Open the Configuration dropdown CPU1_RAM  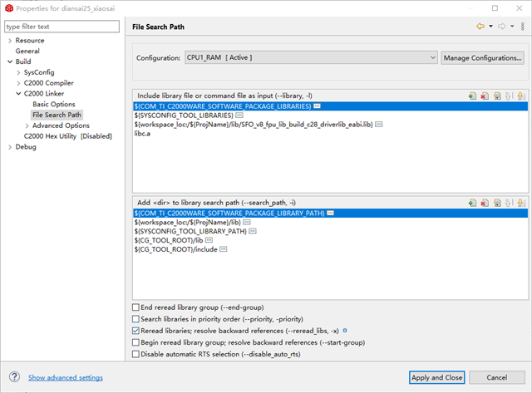(x=310, y=57)
